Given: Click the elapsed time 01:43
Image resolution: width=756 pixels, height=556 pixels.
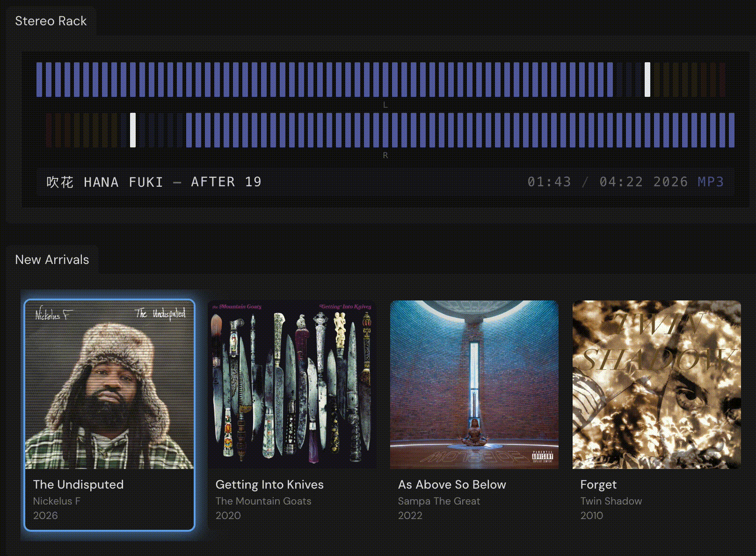Looking at the screenshot, I should click(549, 182).
